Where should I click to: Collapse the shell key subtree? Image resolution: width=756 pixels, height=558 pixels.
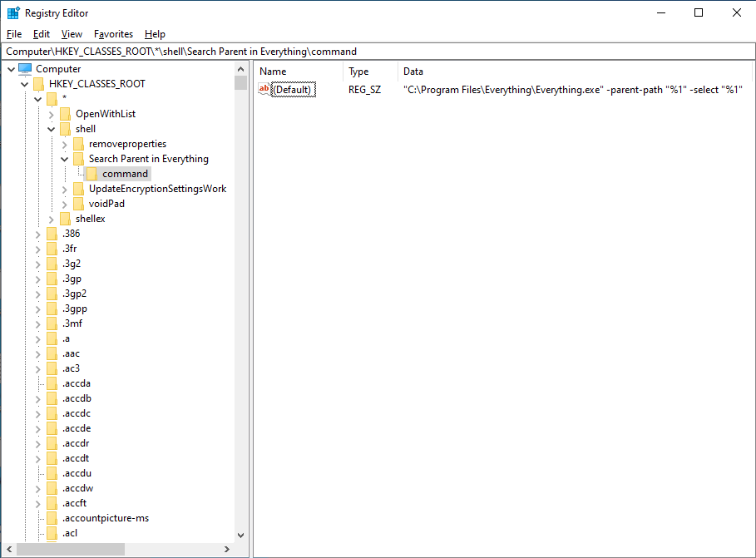point(51,128)
